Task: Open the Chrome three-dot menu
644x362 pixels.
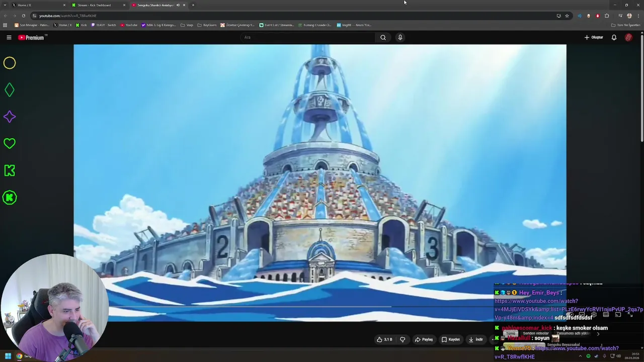Action: [x=638, y=16]
